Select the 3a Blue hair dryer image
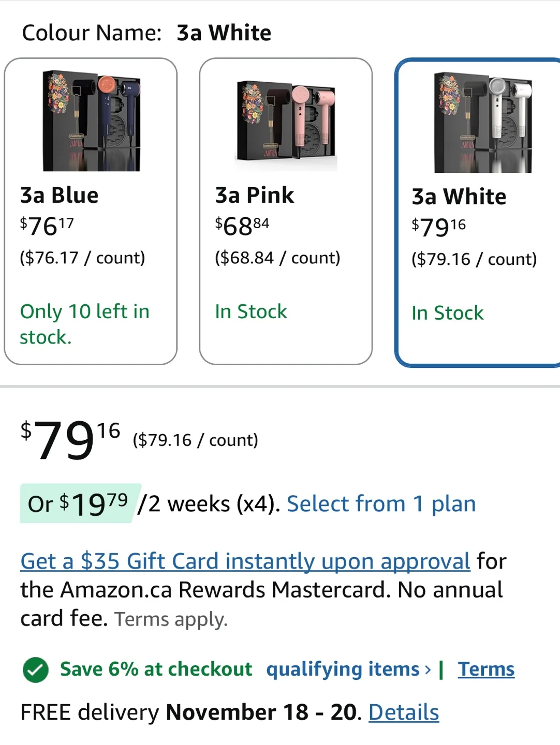This screenshot has width=560, height=745. tap(91, 121)
